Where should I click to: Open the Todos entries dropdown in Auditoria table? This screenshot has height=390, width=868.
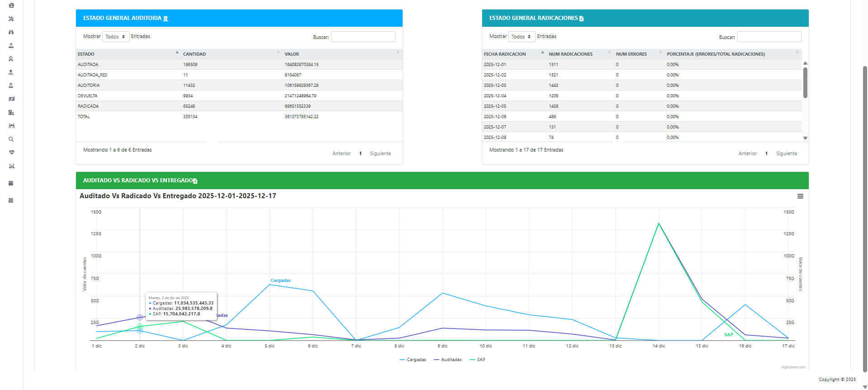click(x=116, y=37)
